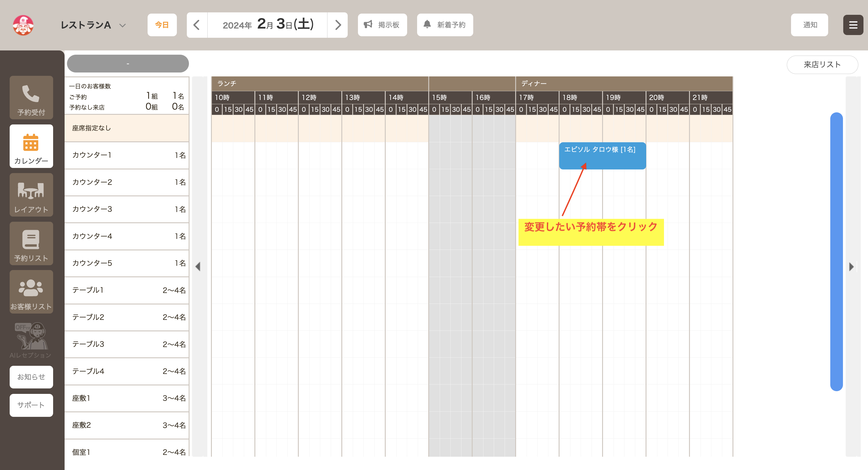The width and height of the screenshot is (868, 470).
Task: Select the カウンター4 seat row
Action: click(x=127, y=236)
